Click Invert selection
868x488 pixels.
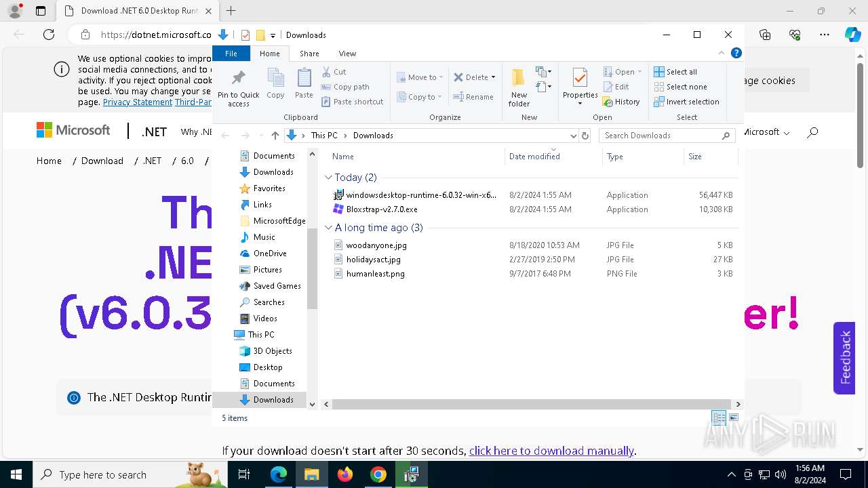coord(686,102)
